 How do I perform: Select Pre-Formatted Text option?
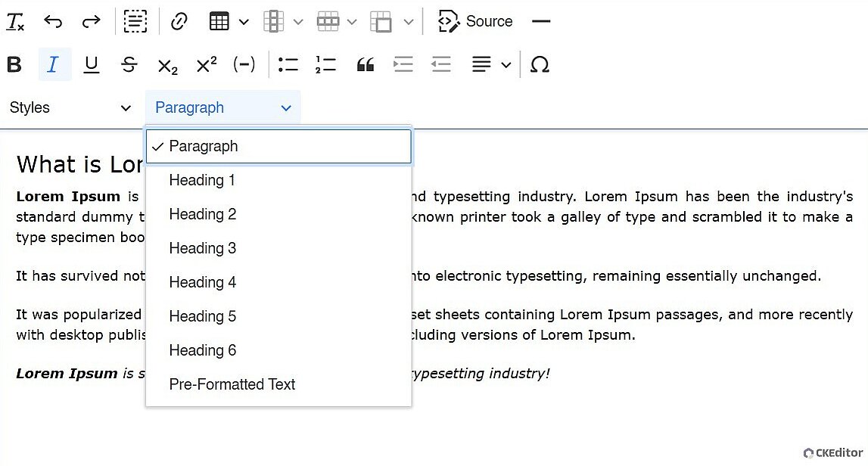coord(232,385)
